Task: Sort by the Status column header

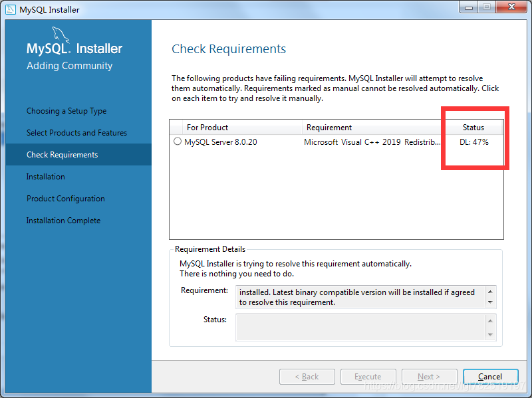Action: [473, 128]
